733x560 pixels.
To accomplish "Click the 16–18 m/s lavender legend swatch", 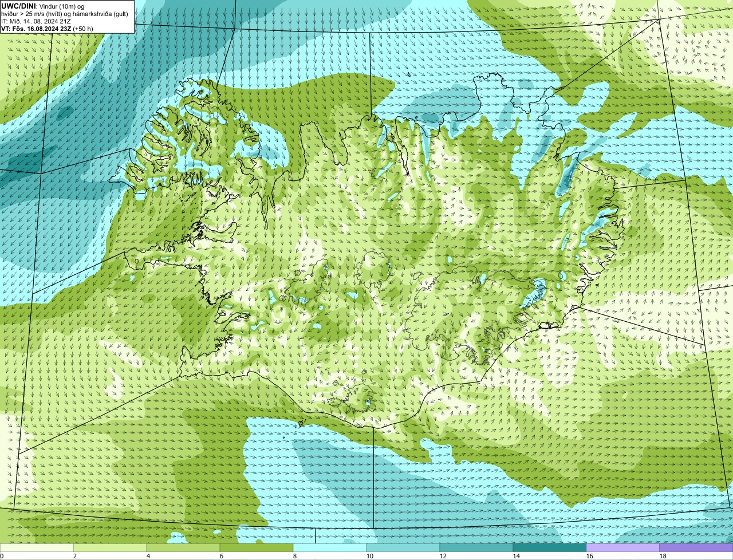I will pos(623,548).
